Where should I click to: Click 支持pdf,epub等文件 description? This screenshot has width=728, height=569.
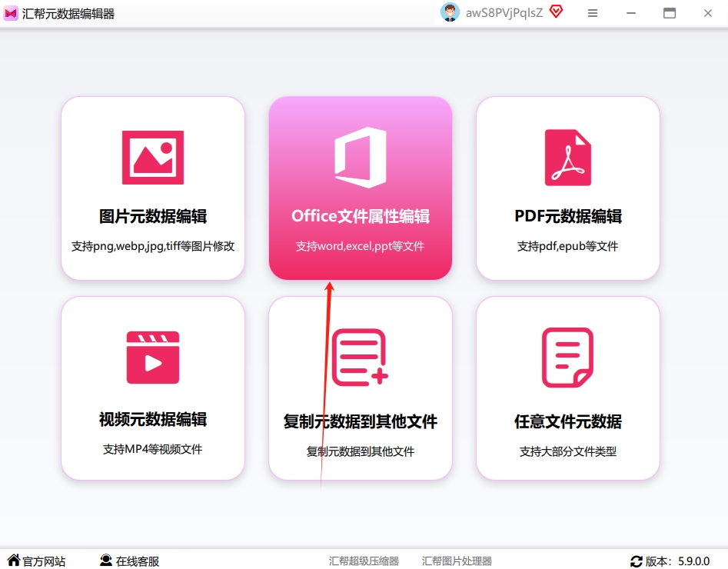pos(568,246)
